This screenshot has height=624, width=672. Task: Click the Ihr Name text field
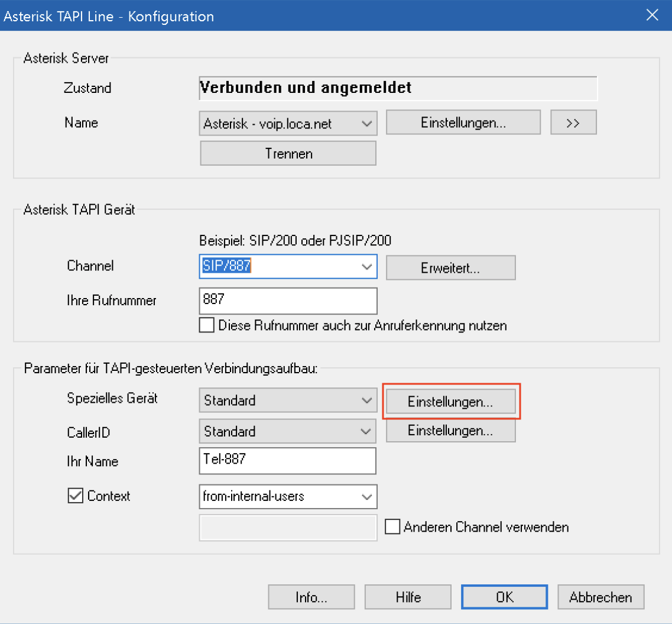tap(288, 461)
